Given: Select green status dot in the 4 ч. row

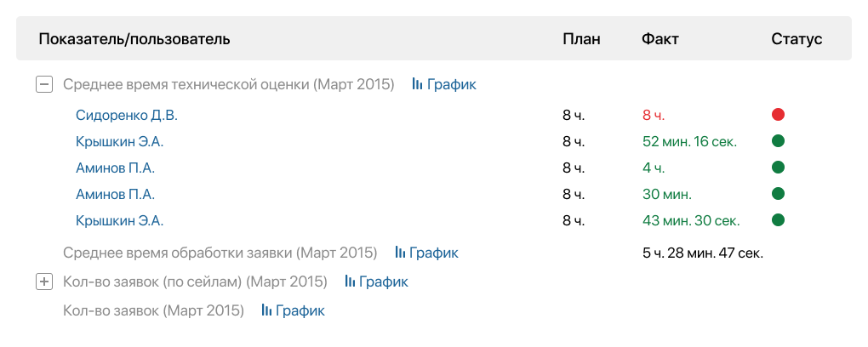Looking at the screenshot, I should [777, 168].
